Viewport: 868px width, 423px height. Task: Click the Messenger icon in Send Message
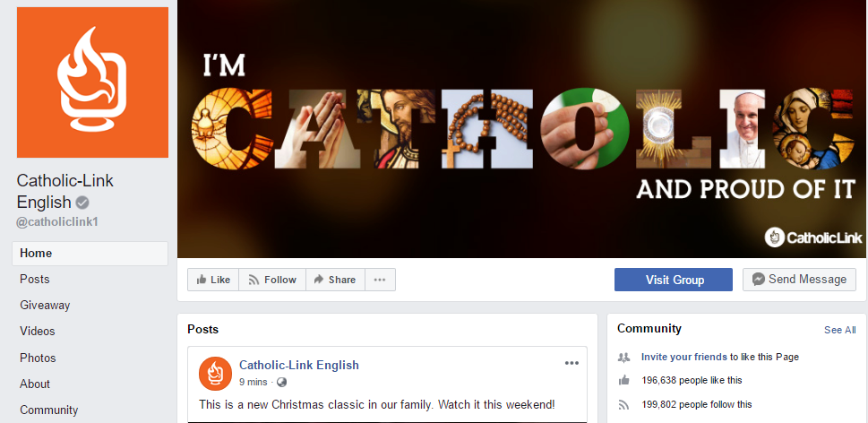click(759, 280)
